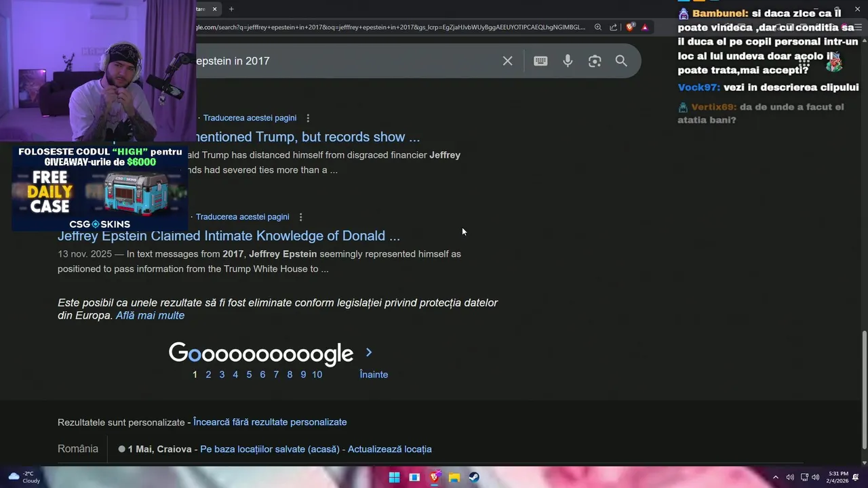Screen dimensions: 868x488
Task: Open Brave Rewards triangle icon
Action: tap(645, 27)
